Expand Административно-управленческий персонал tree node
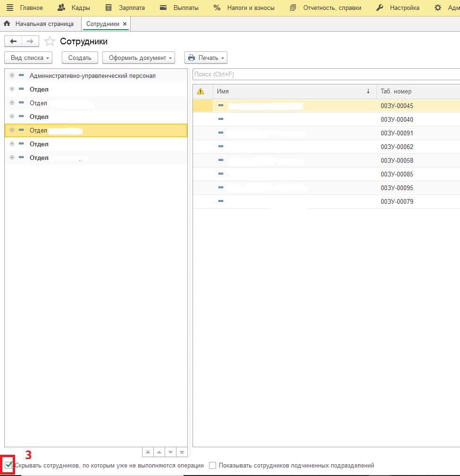 point(12,75)
